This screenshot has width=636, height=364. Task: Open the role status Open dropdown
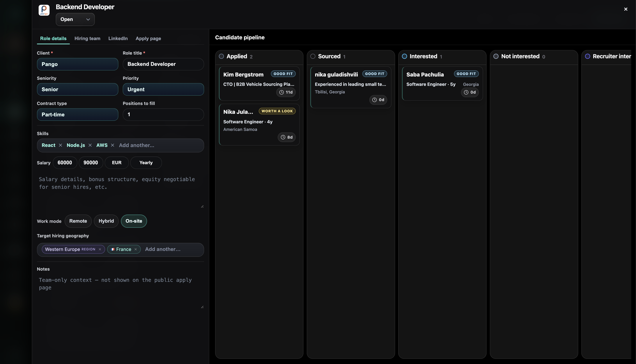75,19
